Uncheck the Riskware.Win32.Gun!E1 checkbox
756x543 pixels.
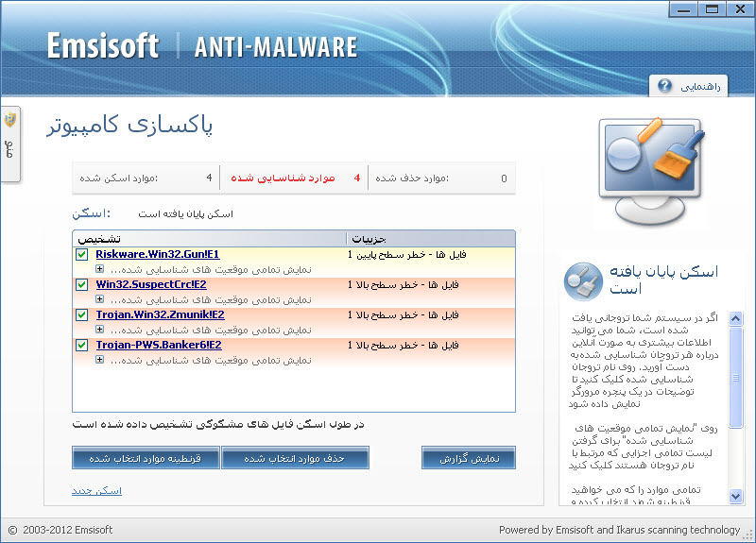82,254
